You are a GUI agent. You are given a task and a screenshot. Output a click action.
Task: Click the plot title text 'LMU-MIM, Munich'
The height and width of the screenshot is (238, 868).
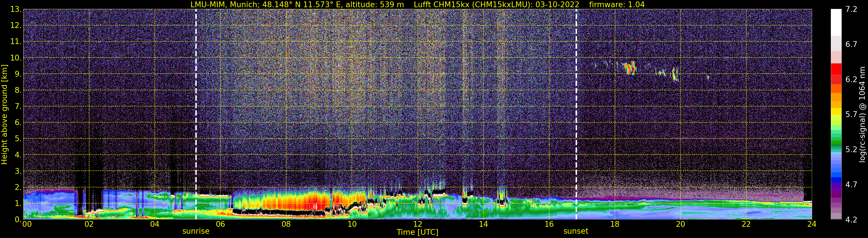[224, 4]
